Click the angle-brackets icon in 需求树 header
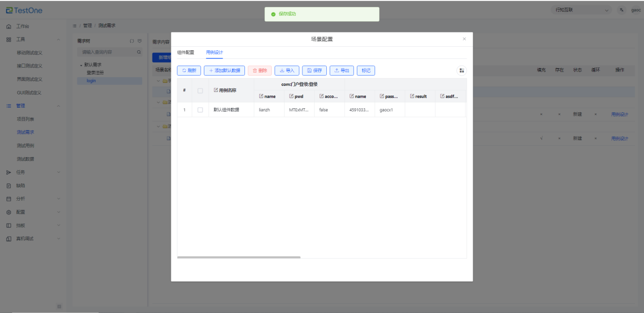The width and height of the screenshot is (644, 313). (x=132, y=41)
